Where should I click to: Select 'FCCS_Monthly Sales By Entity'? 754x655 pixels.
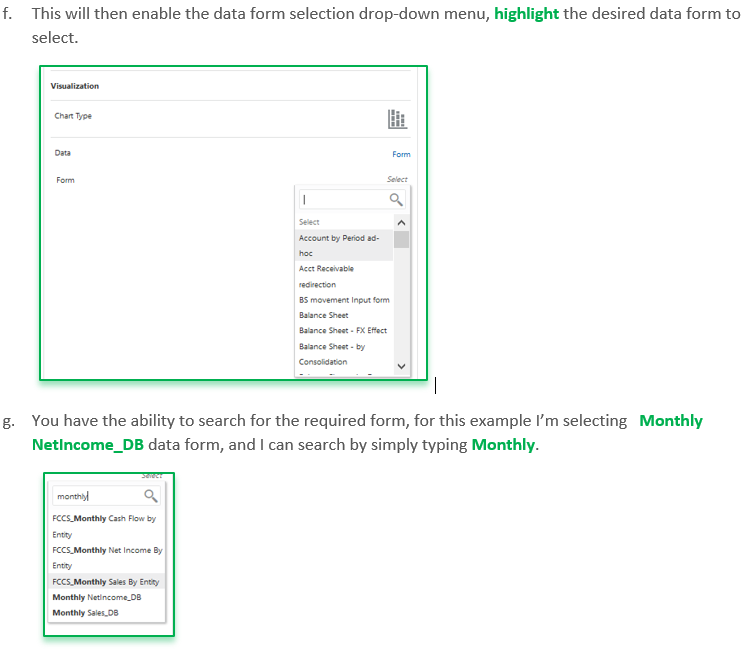click(107, 582)
